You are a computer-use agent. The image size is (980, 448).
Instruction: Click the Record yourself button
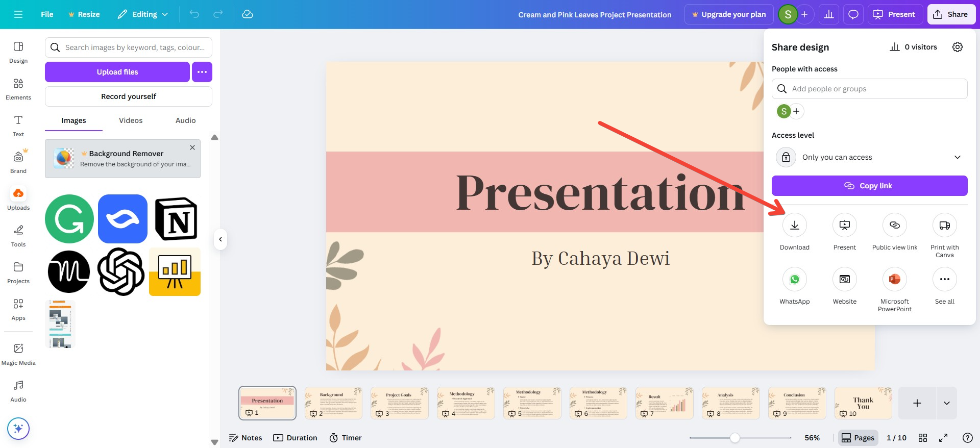coord(129,96)
